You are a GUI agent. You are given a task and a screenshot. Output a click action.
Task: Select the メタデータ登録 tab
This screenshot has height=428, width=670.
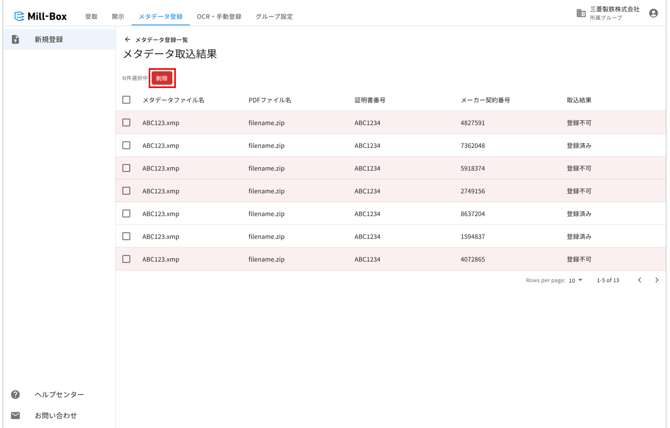click(x=161, y=17)
